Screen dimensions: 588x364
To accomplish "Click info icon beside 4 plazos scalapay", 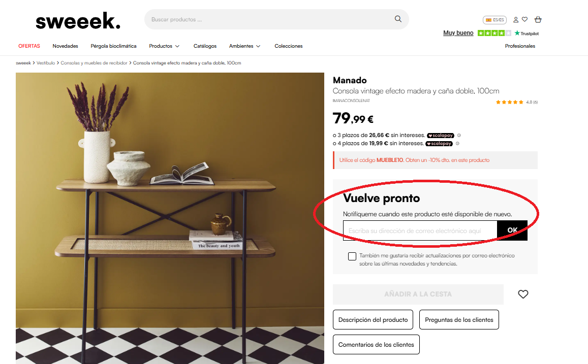I will pos(457,144).
